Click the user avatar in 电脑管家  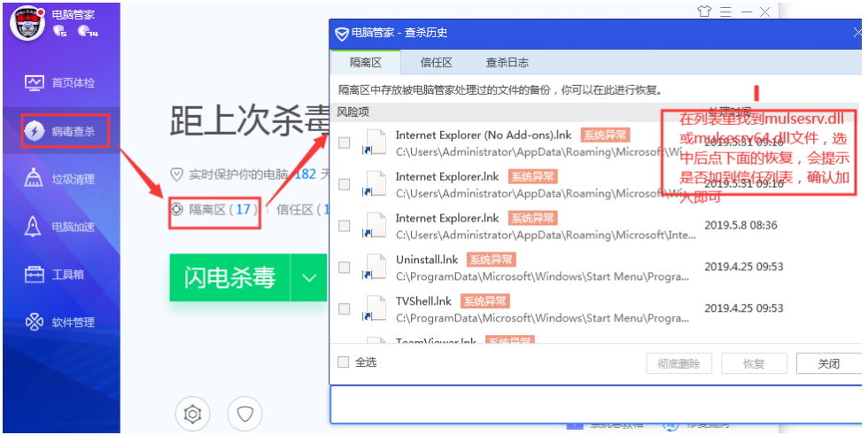click(x=27, y=24)
